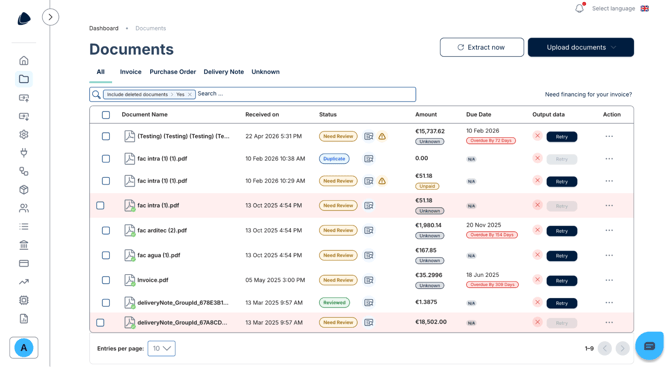Click the PDF file icon of Invoice.pdf

pyautogui.click(x=129, y=280)
